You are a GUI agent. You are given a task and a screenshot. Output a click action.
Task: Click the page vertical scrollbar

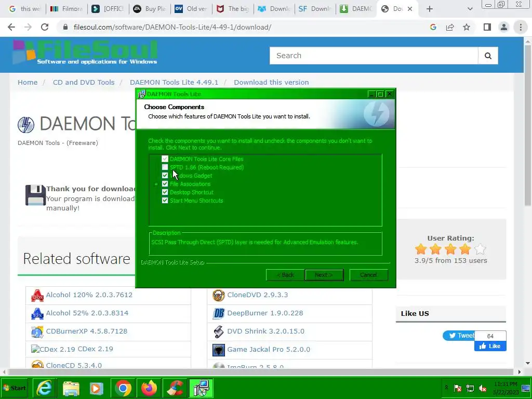click(x=528, y=126)
